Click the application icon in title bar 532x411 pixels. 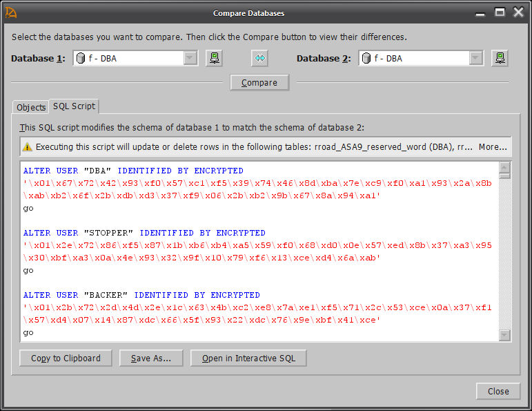[x=11, y=13]
